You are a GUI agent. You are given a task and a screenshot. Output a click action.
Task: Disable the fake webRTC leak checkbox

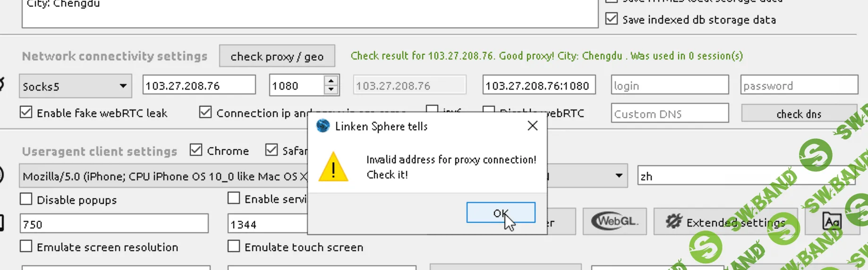point(26,112)
